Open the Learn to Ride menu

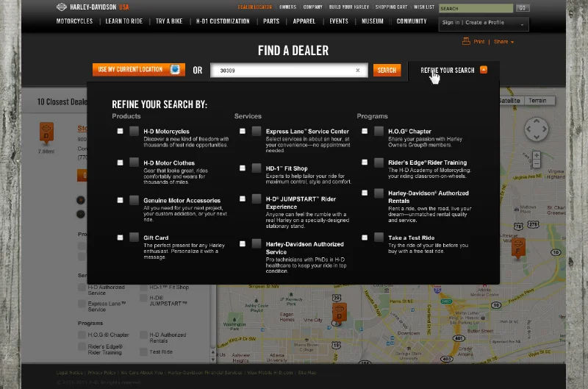(123, 21)
